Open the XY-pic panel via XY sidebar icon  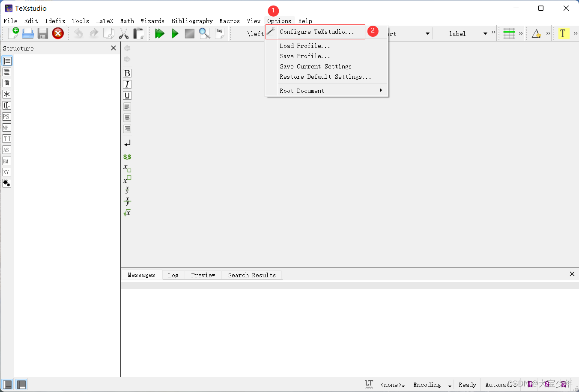(x=6, y=172)
